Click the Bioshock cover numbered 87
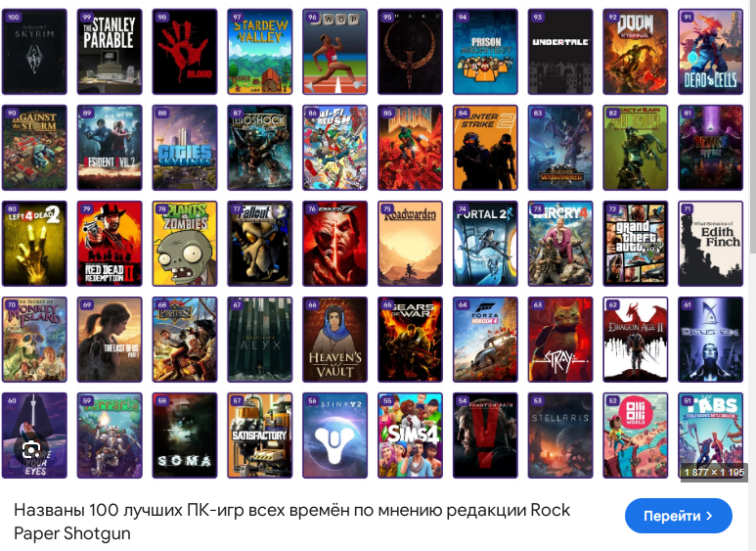 260,148
